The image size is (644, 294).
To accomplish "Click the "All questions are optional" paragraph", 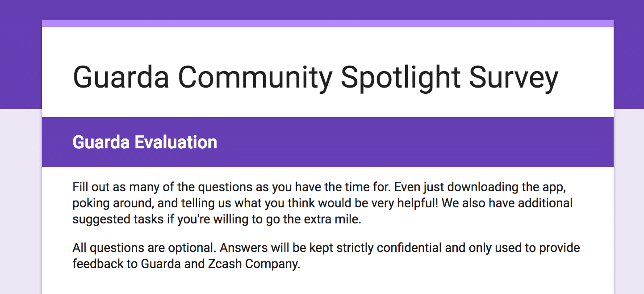I will coord(326,256).
